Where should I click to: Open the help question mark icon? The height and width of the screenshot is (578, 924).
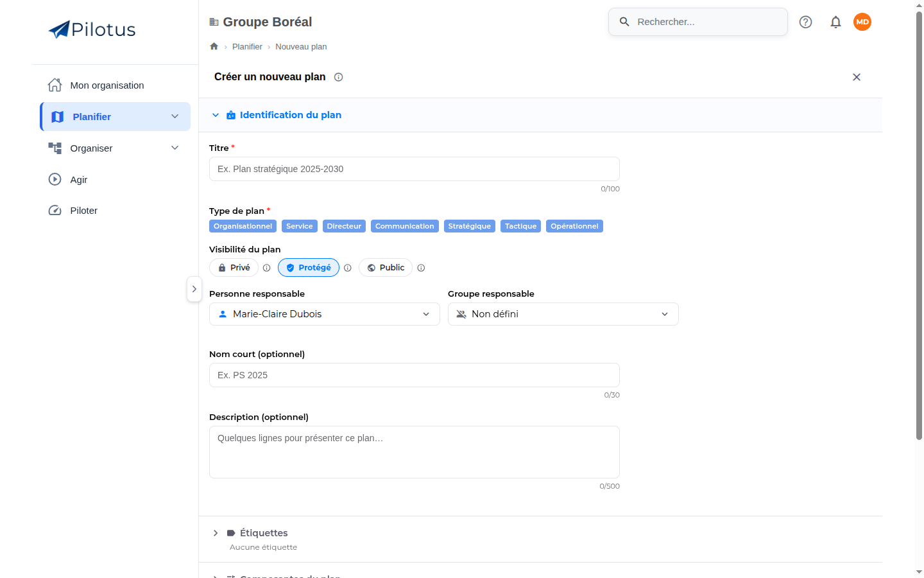click(x=805, y=22)
